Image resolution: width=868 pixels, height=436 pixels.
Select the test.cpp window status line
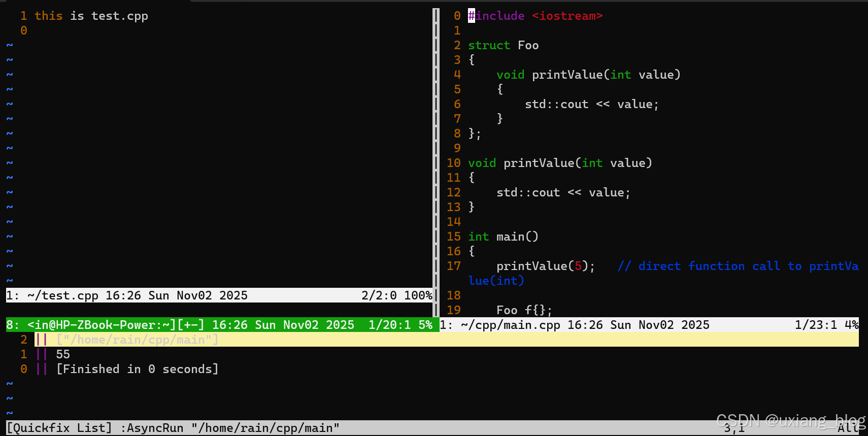click(x=219, y=295)
